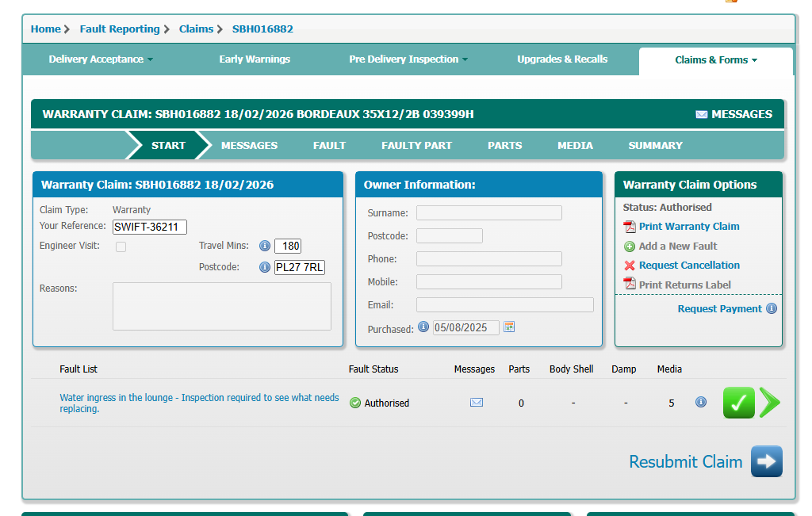Image resolution: width=812 pixels, height=516 pixels.
Task: Click the Your Reference input field
Action: click(150, 227)
